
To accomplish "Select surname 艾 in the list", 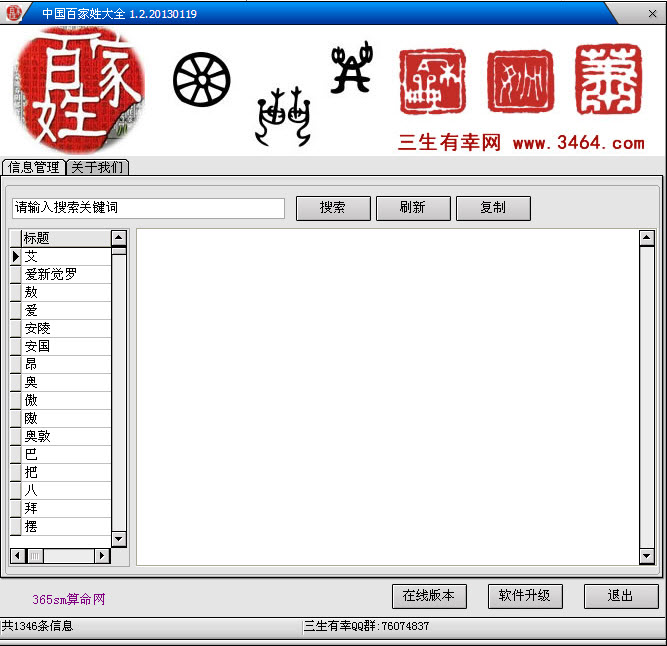I will point(66,256).
